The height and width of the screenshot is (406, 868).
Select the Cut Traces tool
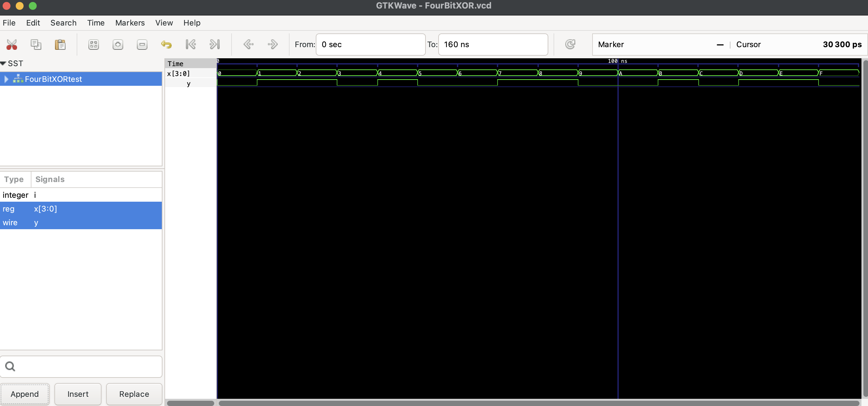coord(12,44)
